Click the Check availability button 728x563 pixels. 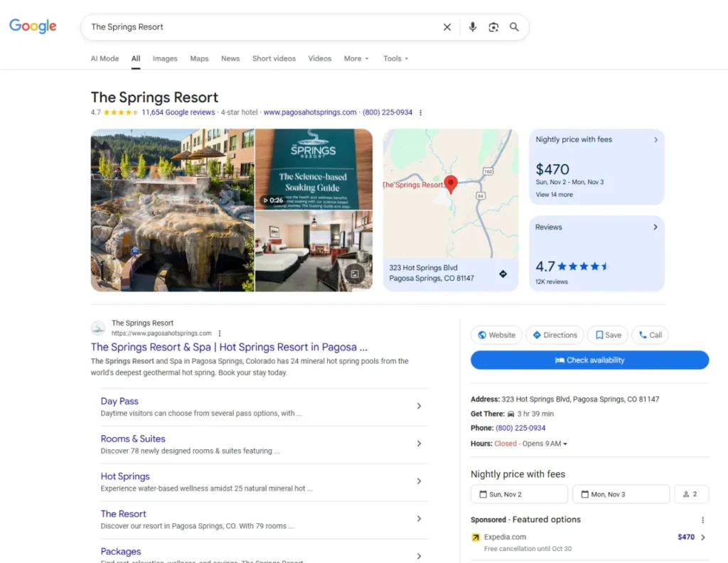point(589,360)
